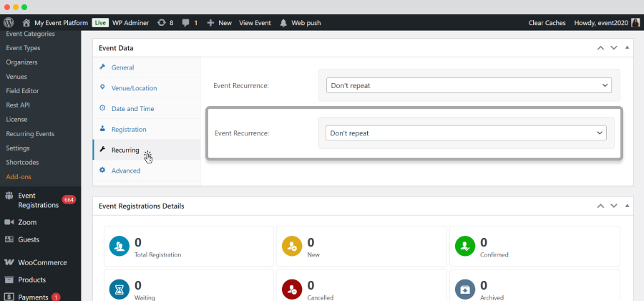Viewport: 644px width, 301px height.
Task: Click Clear Caches in admin bar
Action: (x=547, y=23)
